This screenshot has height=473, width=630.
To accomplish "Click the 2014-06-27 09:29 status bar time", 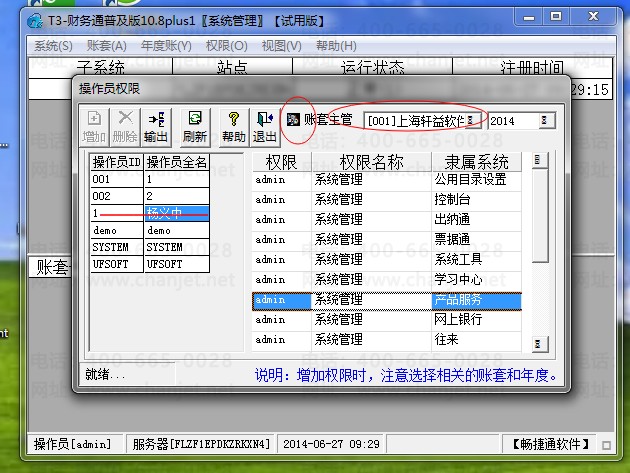I will tap(331, 444).
